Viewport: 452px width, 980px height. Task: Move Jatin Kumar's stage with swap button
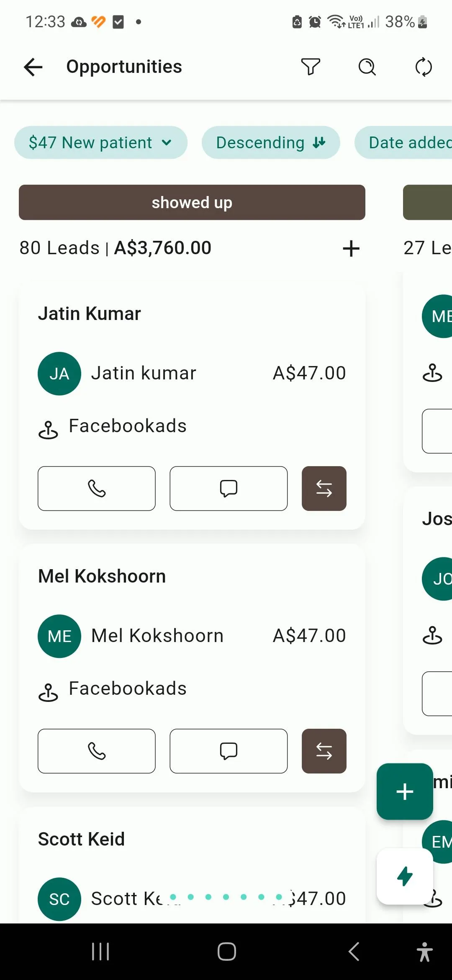point(324,488)
